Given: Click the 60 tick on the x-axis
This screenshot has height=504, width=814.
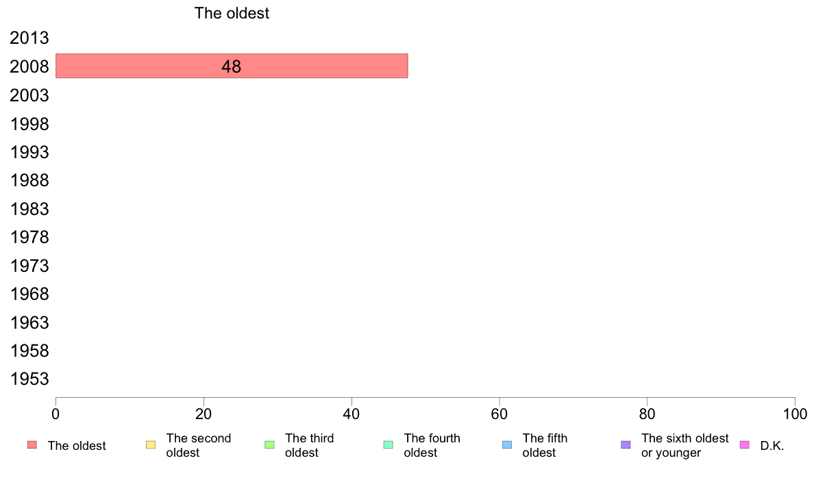Looking at the screenshot, I should click(500, 414).
